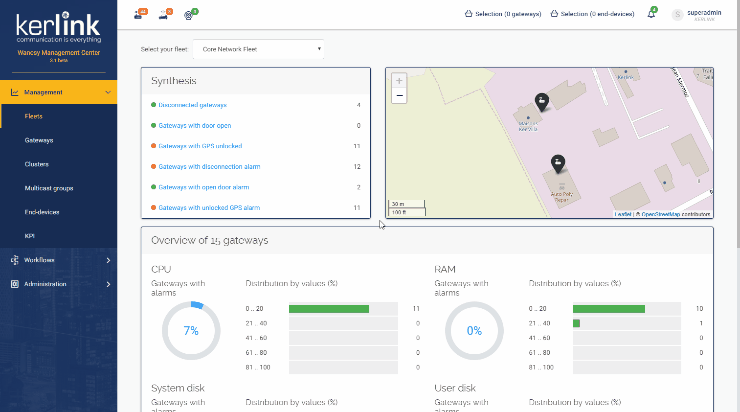Open the Disconnected gateways link
The height and width of the screenshot is (412, 740).
193,105
